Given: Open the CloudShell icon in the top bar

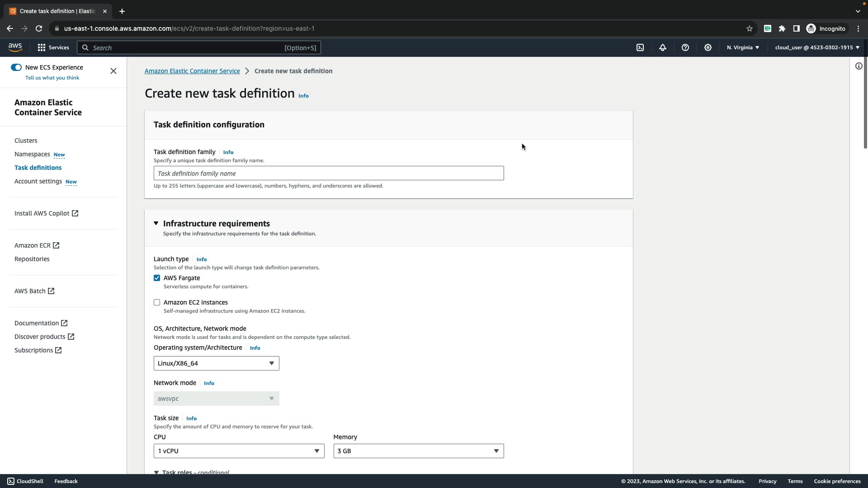Looking at the screenshot, I should [640, 47].
